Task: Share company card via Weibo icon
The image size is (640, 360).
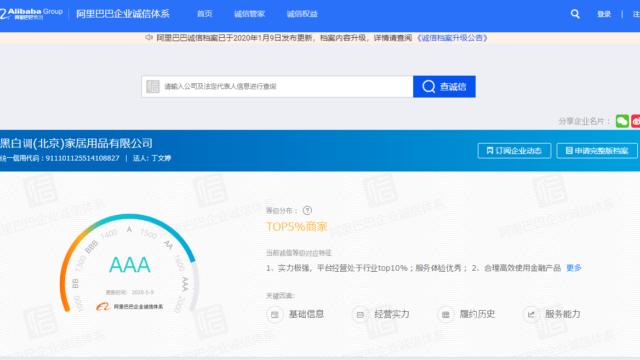Action: point(636,121)
